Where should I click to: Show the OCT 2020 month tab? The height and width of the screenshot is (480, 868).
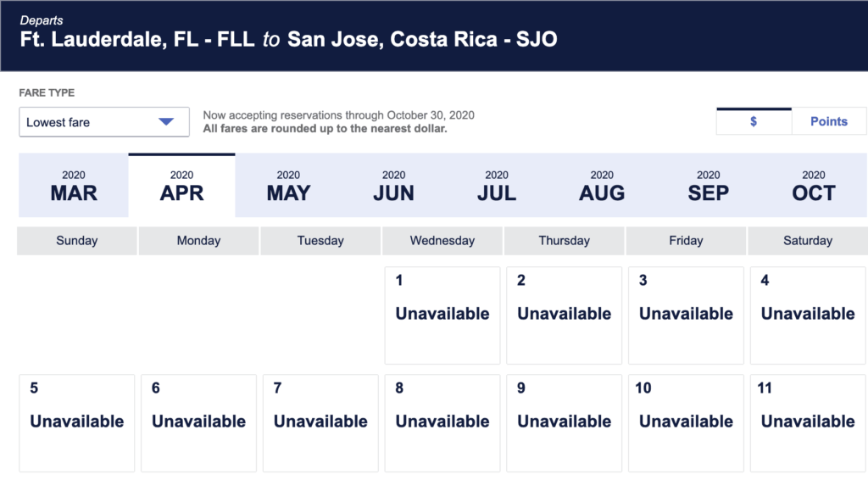point(814,186)
